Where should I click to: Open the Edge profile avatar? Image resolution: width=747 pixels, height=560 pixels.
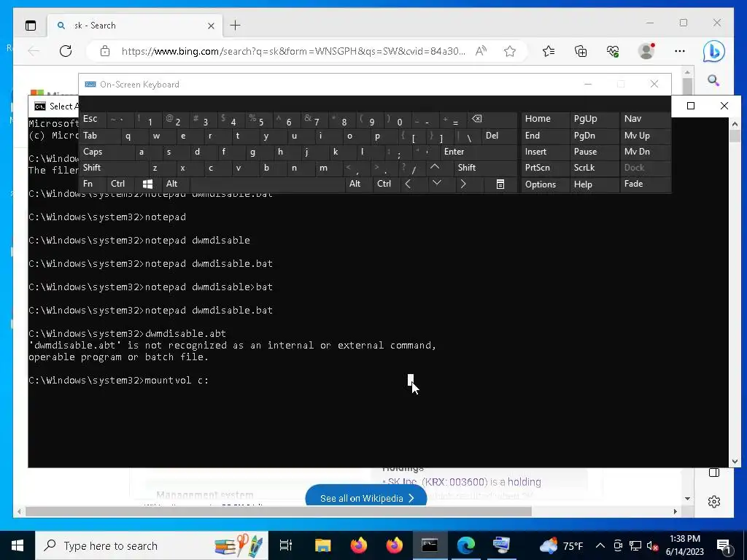(x=646, y=51)
